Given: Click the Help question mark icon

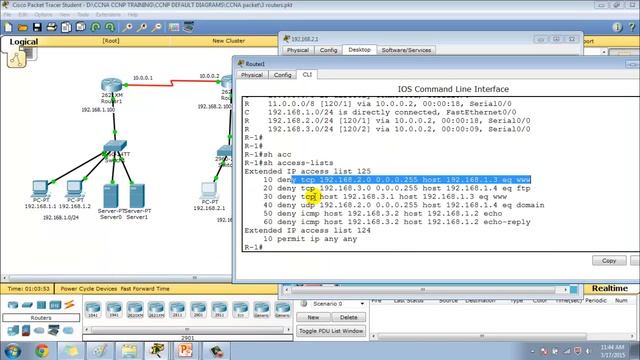Looking at the screenshot, I should click(632, 27).
